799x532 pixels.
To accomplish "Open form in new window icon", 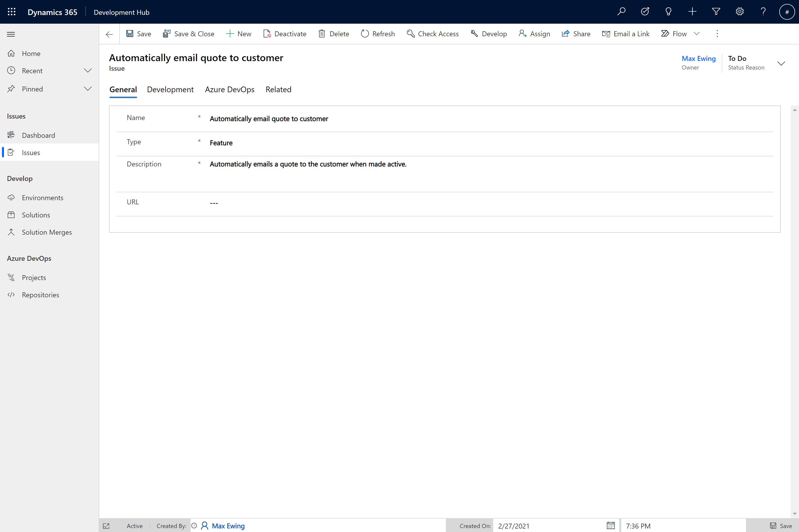I will click(106, 526).
